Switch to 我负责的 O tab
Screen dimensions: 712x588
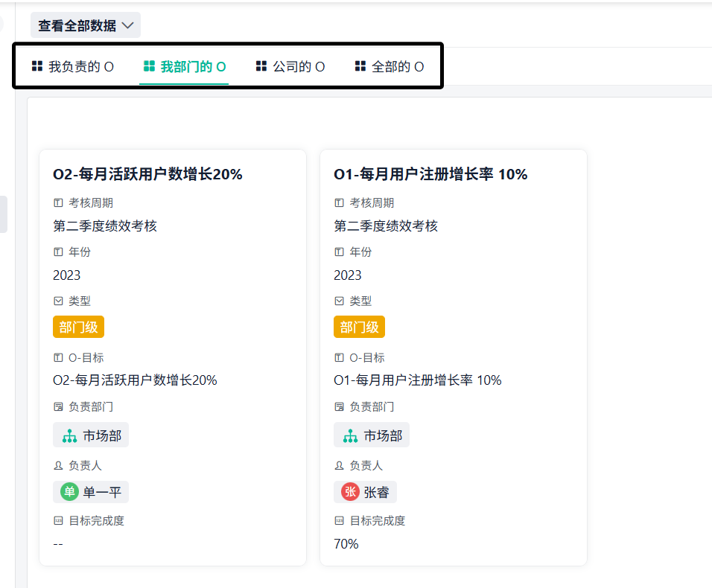73,67
